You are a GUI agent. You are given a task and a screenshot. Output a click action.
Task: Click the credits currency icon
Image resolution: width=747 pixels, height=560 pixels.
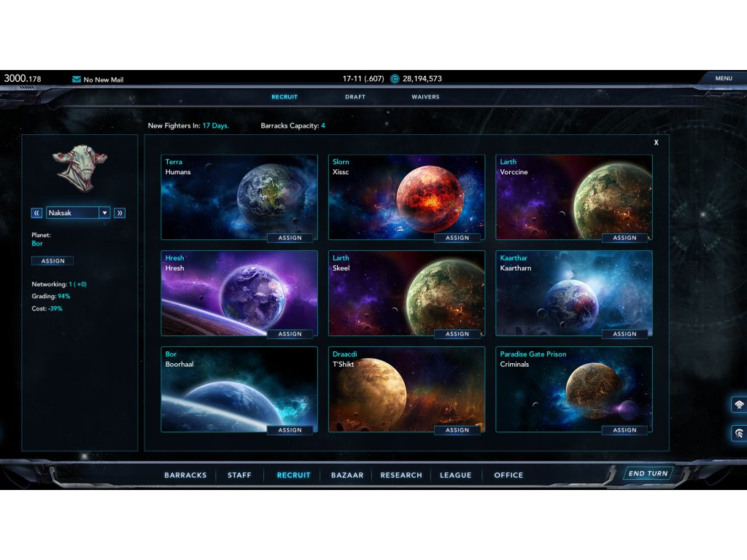click(x=395, y=79)
